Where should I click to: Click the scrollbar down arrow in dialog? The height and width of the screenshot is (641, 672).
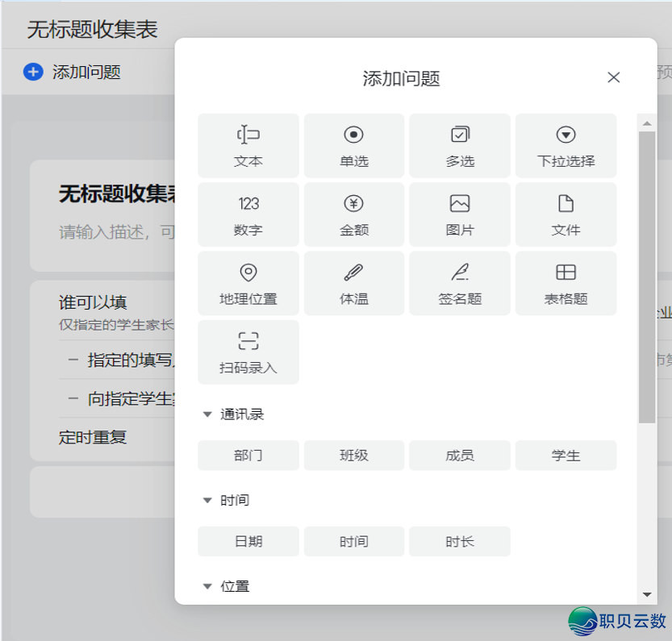point(646,594)
